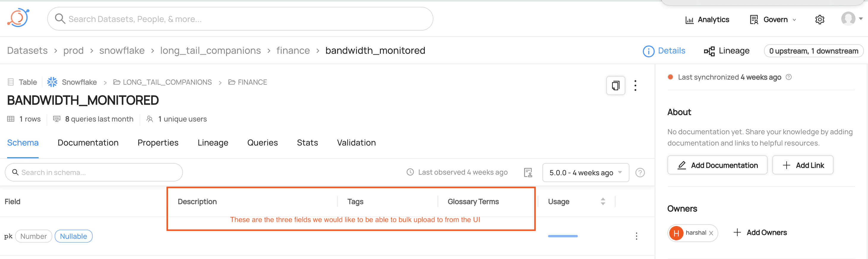Open the schema version 5.0.0 dropdown
Viewport: 868px width, 259px height.
click(585, 173)
